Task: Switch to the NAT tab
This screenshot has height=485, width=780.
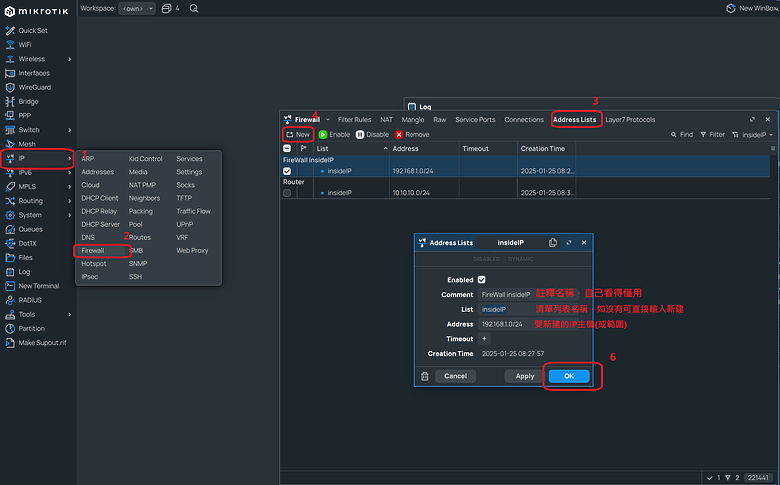Action: tap(387, 120)
